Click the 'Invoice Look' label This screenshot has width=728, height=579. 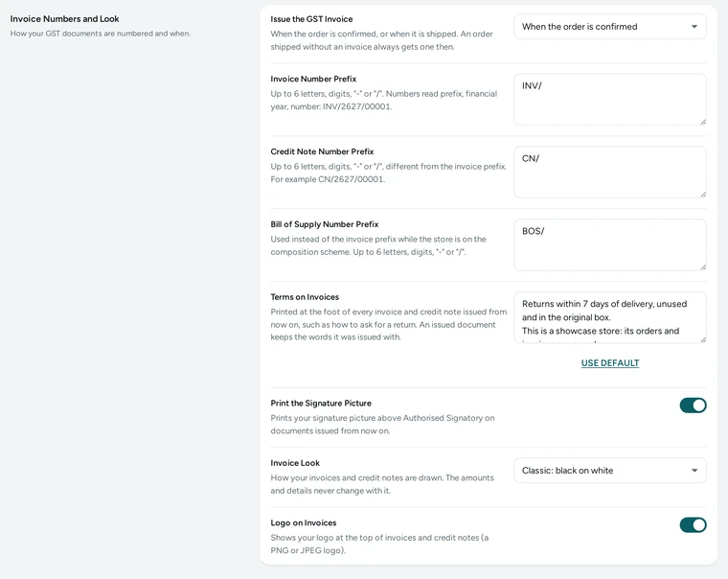(x=295, y=463)
